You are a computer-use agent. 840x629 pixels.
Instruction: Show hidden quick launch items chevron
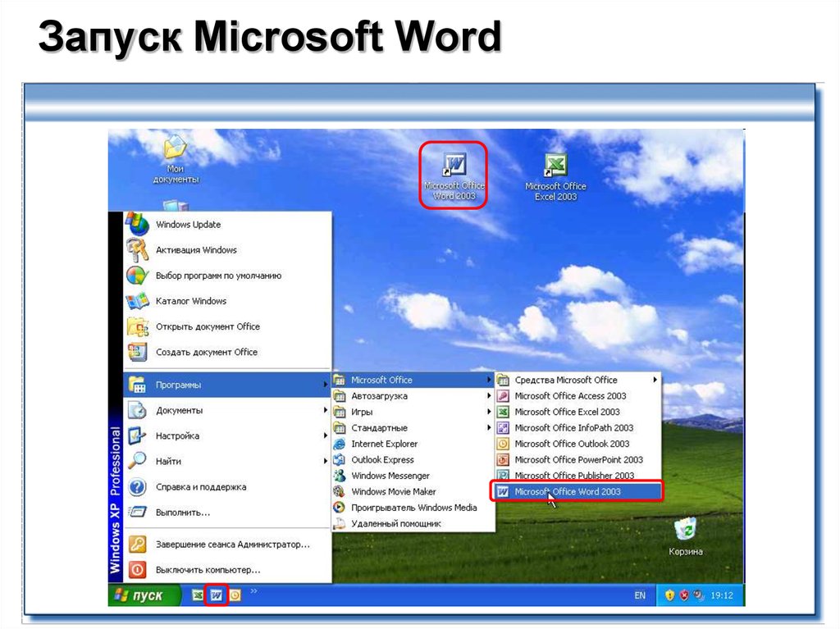[x=254, y=591]
